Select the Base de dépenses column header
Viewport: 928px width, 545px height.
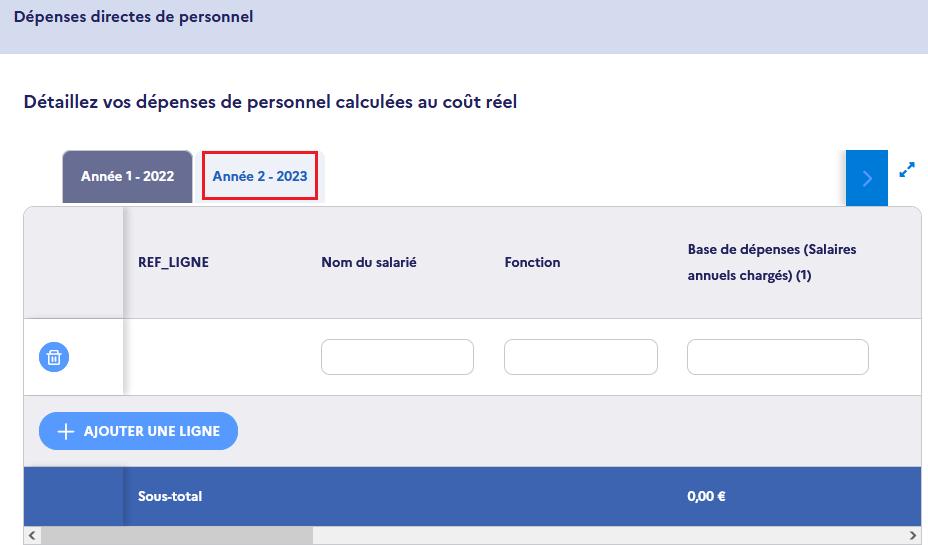pyautogui.click(x=772, y=262)
